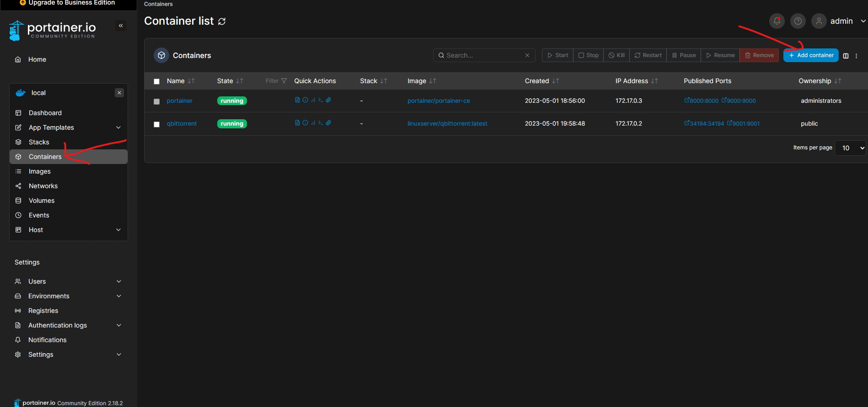The height and width of the screenshot is (407, 868).
Task: Click the Remove button
Action: click(x=759, y=55)
